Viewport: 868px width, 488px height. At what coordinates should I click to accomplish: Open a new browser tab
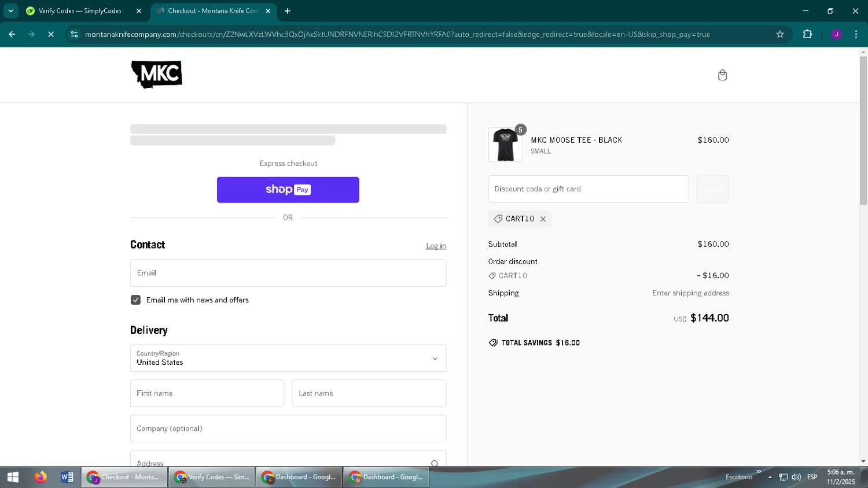click(x=288, y=11)
